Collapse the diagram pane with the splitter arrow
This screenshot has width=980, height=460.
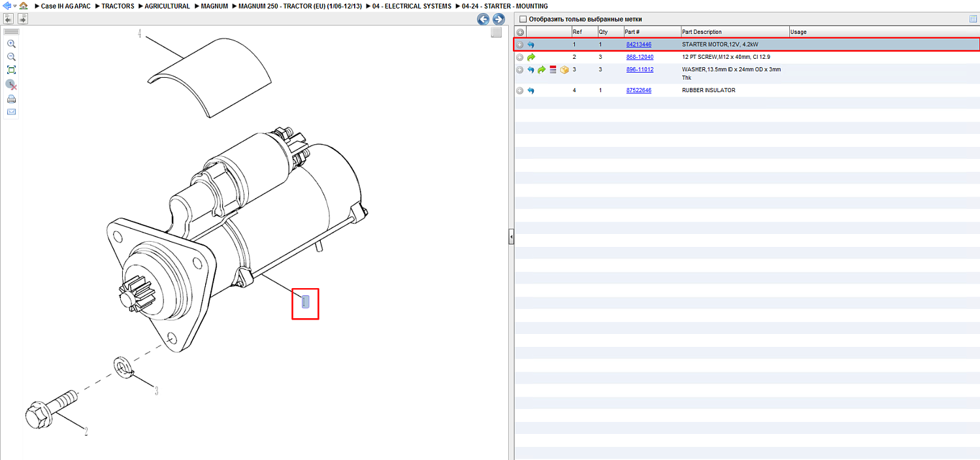(x=512, y=237)
